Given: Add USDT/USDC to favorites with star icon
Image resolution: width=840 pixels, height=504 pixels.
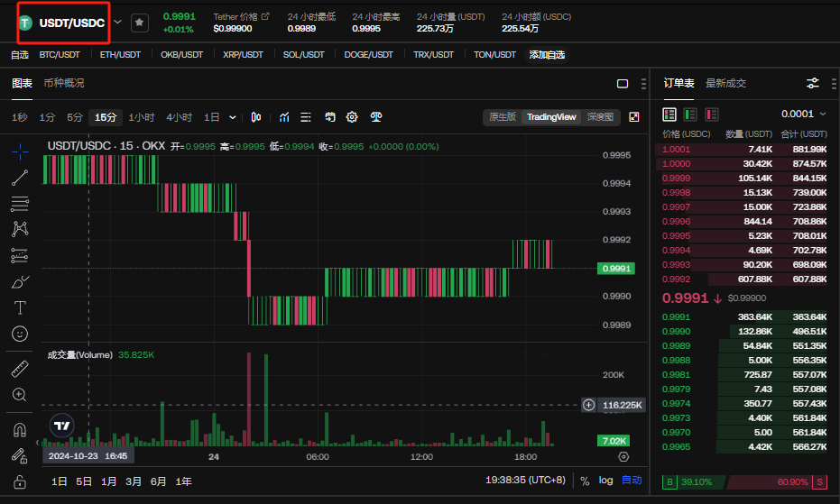Looking at the screenshot, I should tap(140, 23).
